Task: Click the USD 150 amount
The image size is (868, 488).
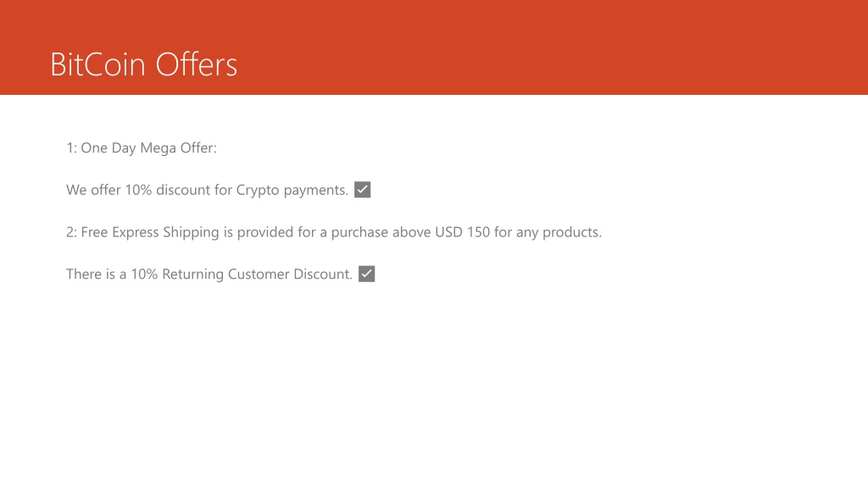Action: 462,232
